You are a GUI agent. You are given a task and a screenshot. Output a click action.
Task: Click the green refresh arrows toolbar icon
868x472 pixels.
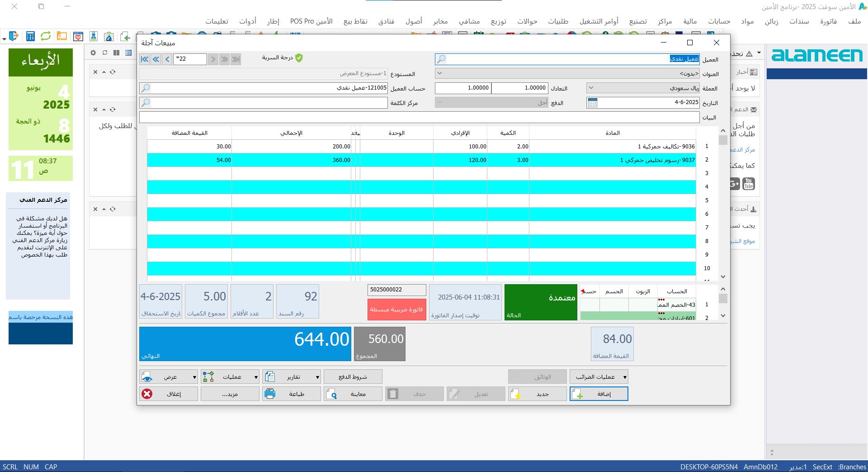[x=46, y=37]
